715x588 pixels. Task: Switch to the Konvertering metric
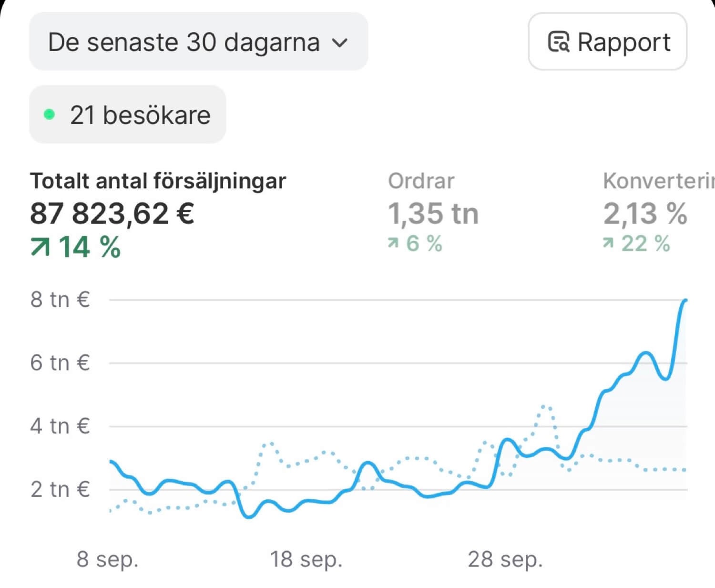[x=658, y=181]
